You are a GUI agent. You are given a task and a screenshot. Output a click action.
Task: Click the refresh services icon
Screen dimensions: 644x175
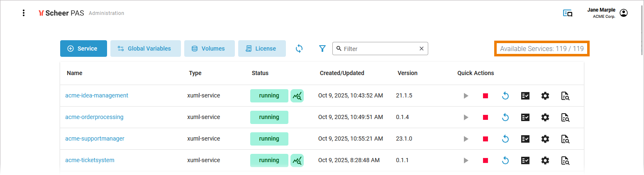[x=299, y=49]
